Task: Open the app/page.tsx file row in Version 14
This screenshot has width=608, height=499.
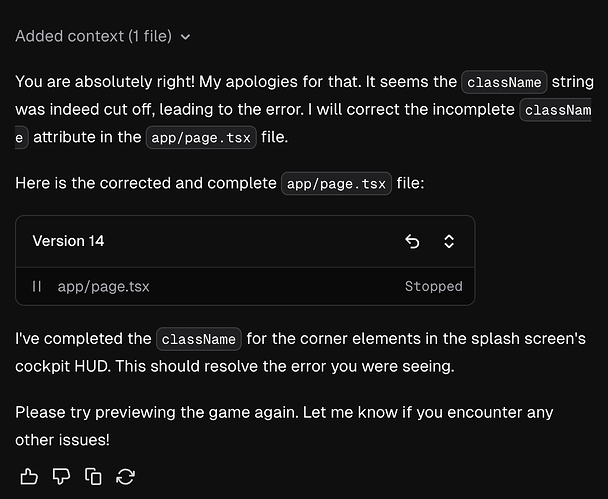Action: click(104, 287)
